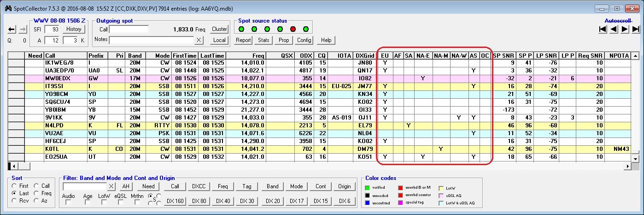This screenshot has width=644, height=215.
Task: Click the magenta special tag swatch
Action: pos(400,203)
